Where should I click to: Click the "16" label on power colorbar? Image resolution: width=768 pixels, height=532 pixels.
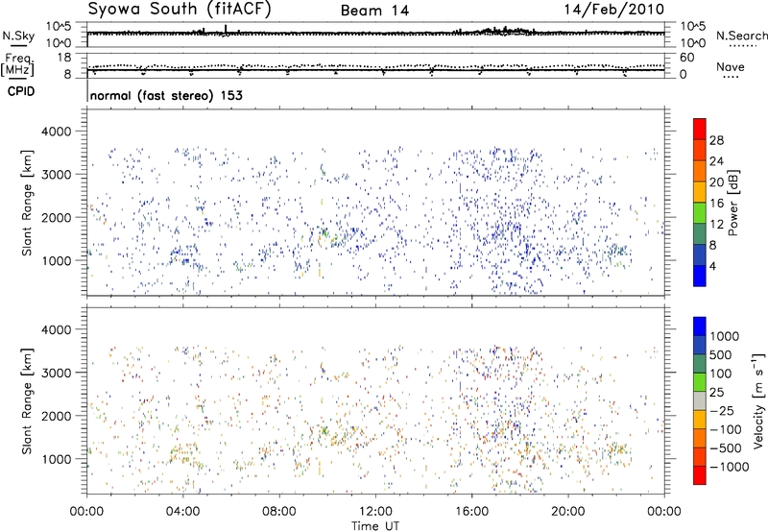pyautogui.click(x=716, y=204)
